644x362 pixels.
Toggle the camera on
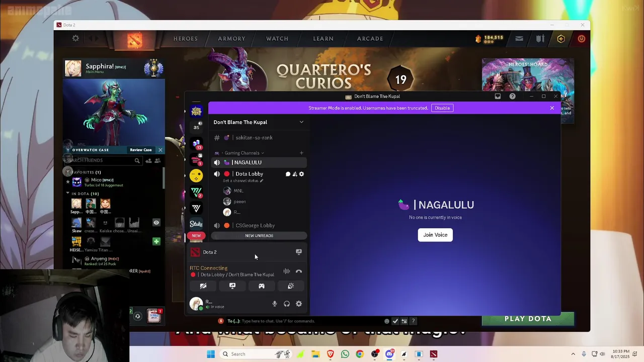[x=203, y=286]
